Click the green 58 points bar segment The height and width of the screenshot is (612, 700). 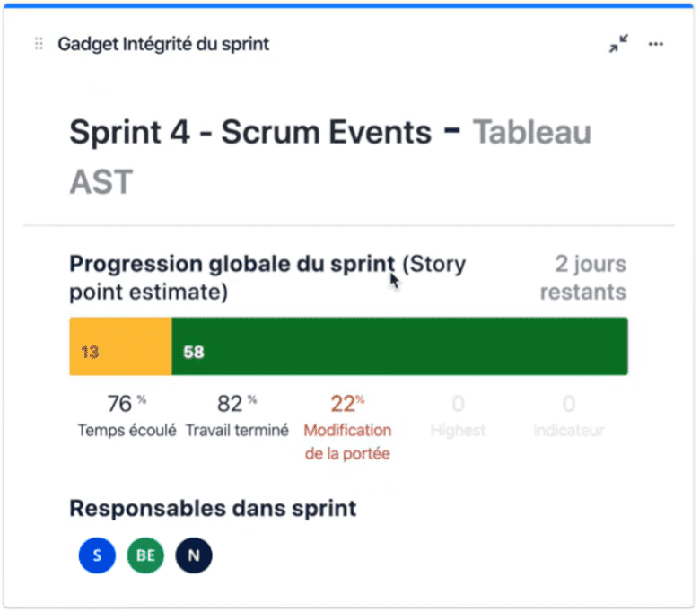coord(399,346)
